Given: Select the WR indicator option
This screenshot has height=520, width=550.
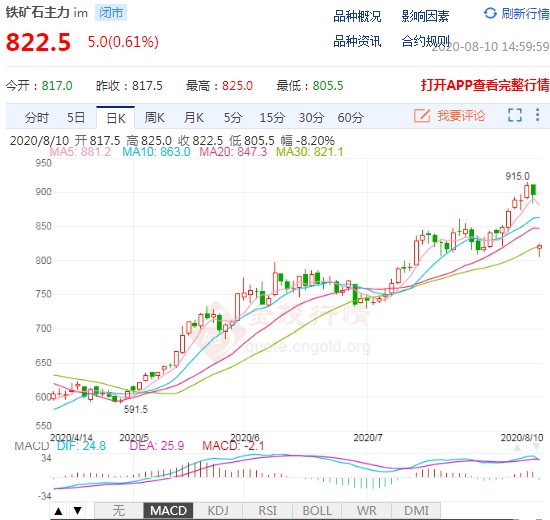Looking at the screenshot, I should [366, 511].
